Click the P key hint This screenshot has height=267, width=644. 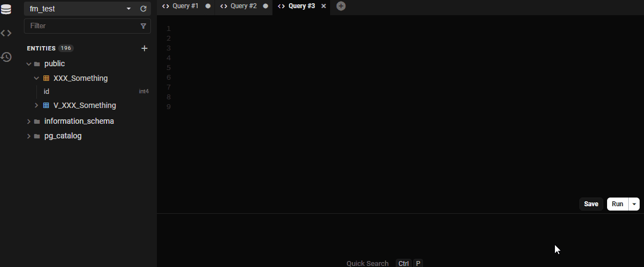point(418,263)
